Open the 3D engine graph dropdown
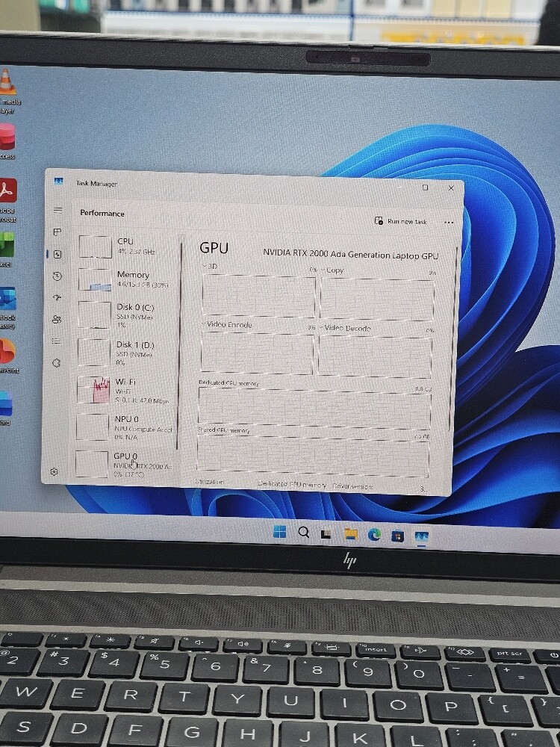Image resolution: width=560 pixels, height=747 pixels. coord(210,267)
